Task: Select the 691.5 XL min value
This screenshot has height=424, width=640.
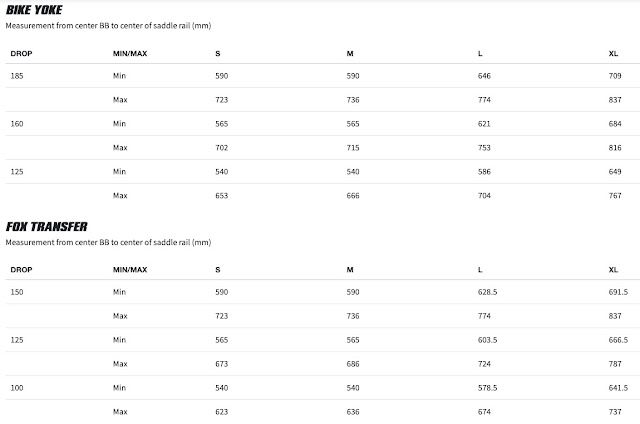Action: (618, 292)
